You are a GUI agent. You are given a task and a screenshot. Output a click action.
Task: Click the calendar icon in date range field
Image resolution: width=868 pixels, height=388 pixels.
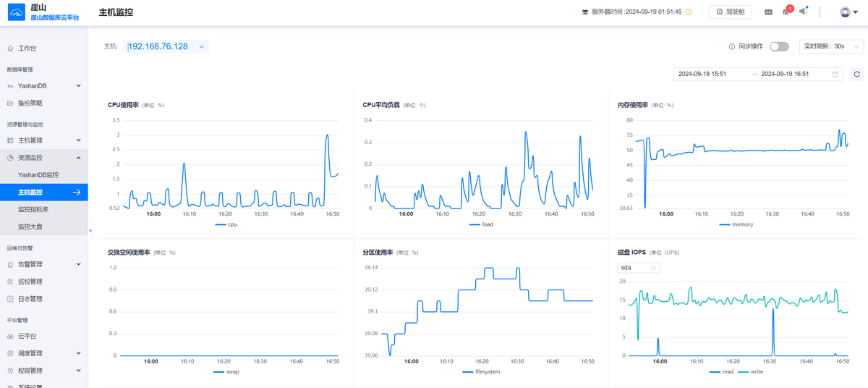pos(835,74)
